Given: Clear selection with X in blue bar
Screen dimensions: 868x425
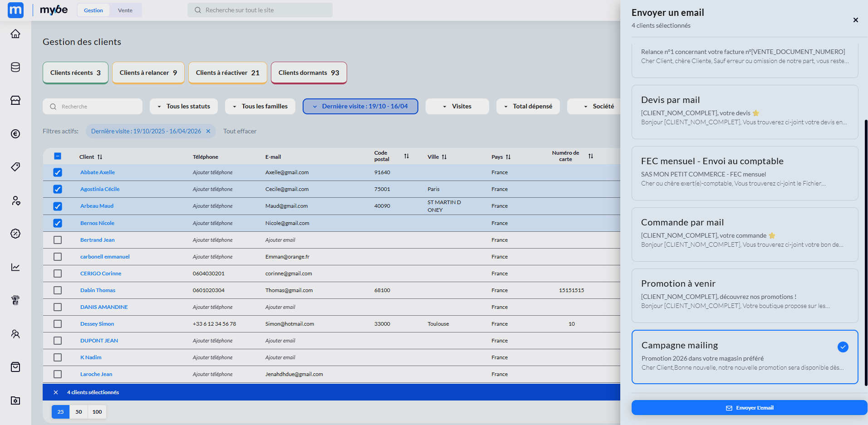Looking at the screenshot, I should (56, 392).
